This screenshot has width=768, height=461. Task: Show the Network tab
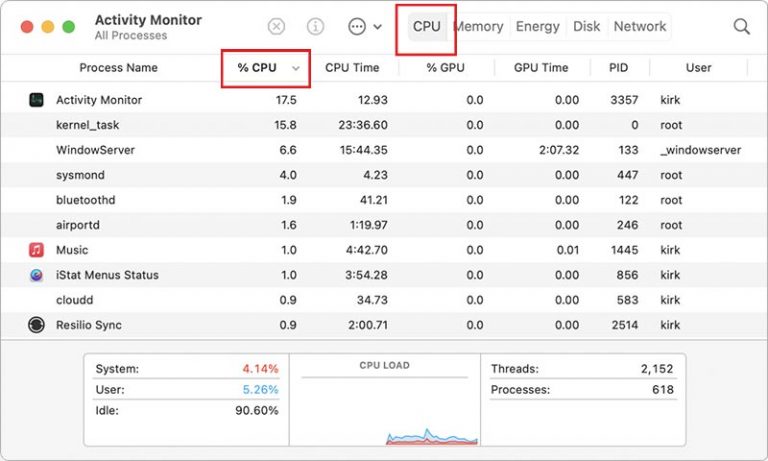[640, 27]
